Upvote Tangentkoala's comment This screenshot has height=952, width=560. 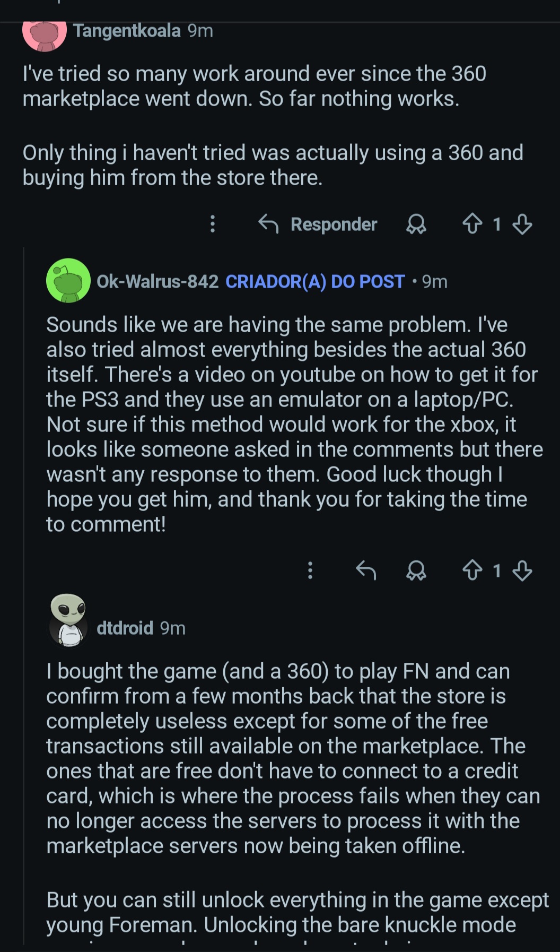[x=472, y=224]
